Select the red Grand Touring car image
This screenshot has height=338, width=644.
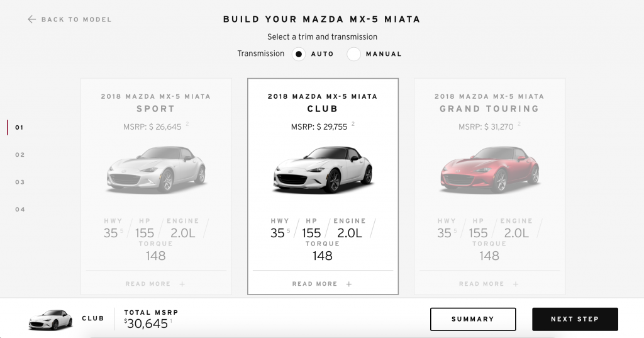pyautogui.click(x=489, y=169)
